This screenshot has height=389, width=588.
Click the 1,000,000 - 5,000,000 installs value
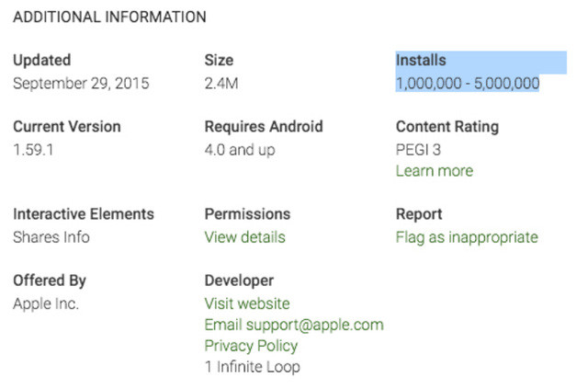(467, 84)
